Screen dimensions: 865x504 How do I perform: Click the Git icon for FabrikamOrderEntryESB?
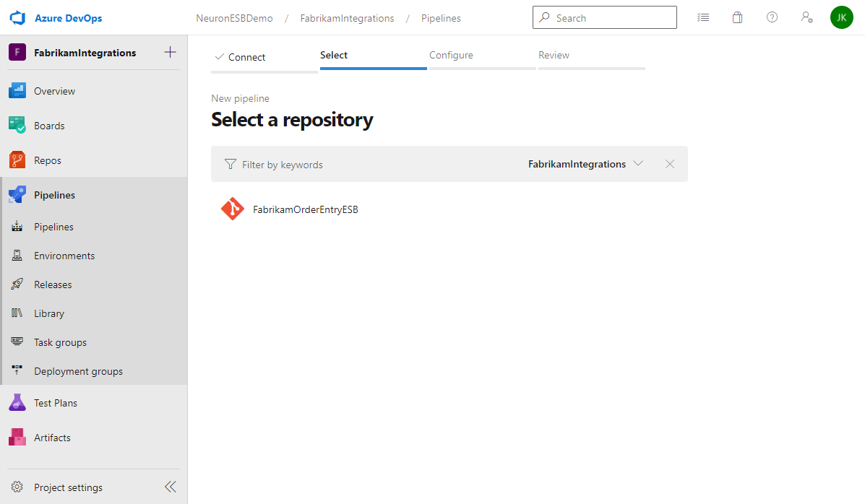tap(233, 209)
